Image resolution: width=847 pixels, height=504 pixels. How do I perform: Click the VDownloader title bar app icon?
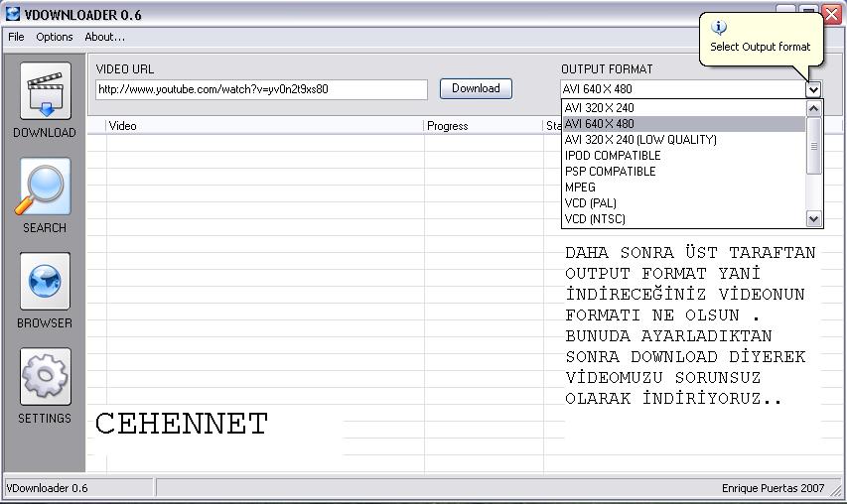click(x=13, y=14)
